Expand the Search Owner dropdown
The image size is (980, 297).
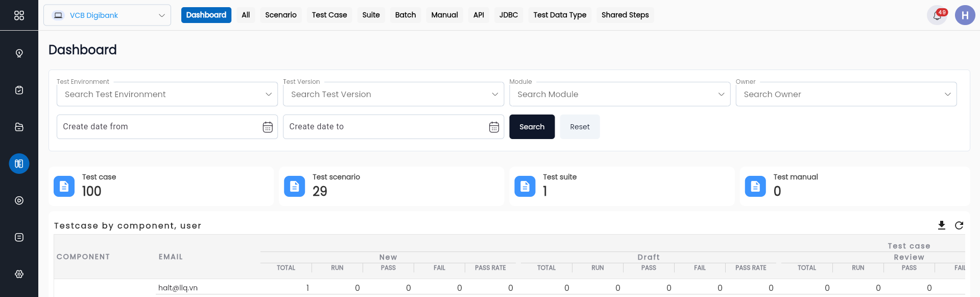pyautogui.click(x=846, y=94)
